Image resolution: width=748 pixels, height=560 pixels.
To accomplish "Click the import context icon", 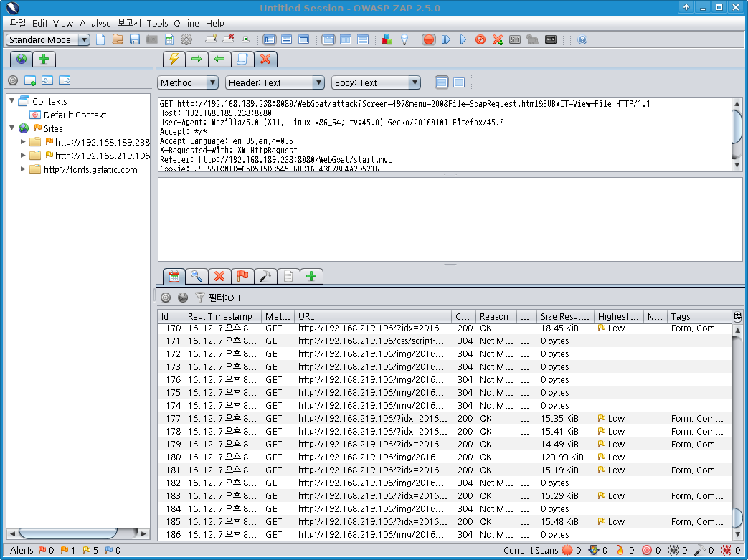I will coord(47,80).
